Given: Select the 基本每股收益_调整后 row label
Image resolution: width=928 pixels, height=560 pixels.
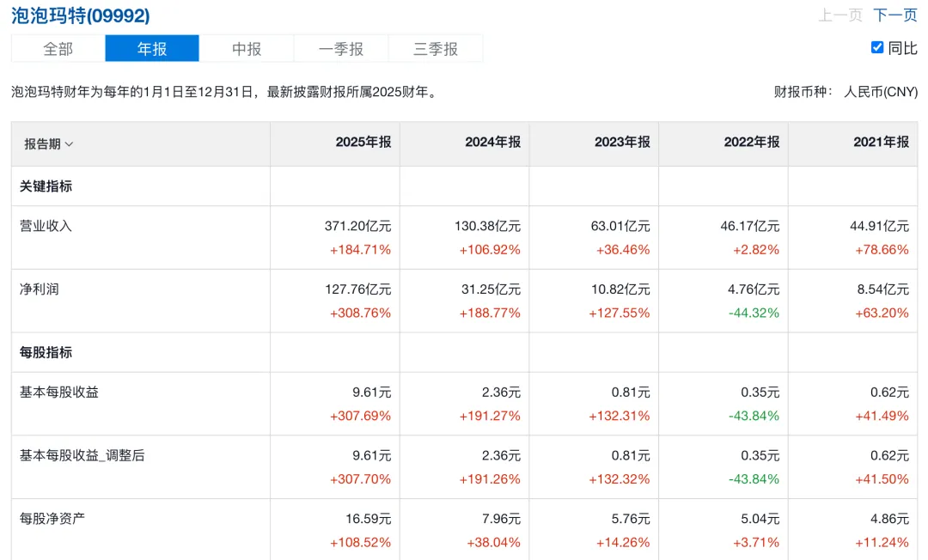Looking at the screenshot, I should point(82,455).
